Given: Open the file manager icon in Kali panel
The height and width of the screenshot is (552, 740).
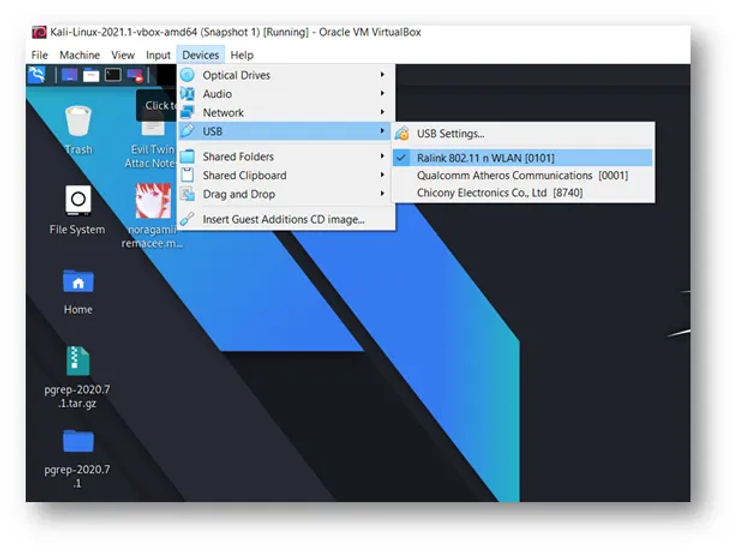Looking at the screenshot, I should 91,75.
